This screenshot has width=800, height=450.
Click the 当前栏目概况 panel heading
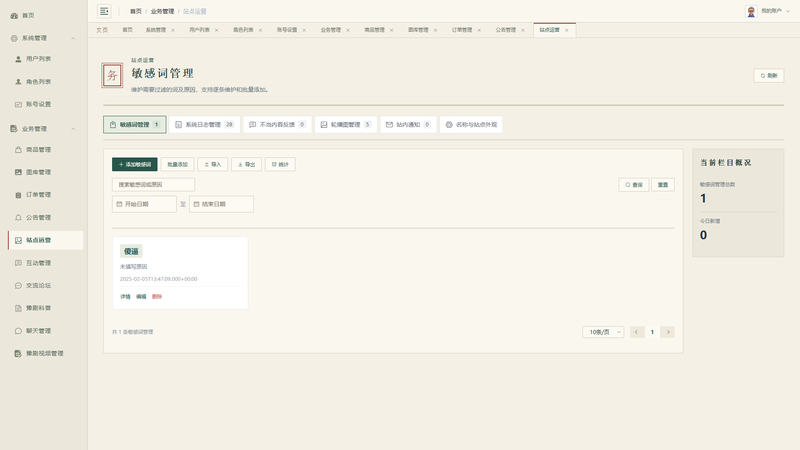[x=726, y=163]
